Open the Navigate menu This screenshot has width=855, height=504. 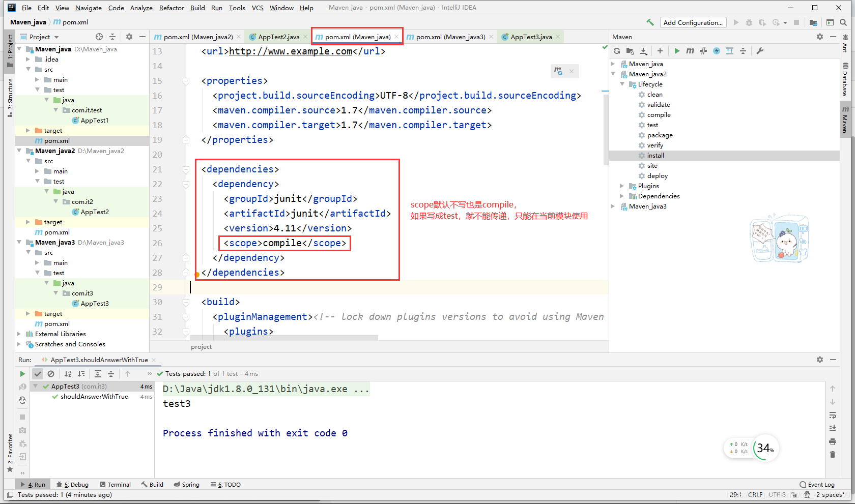pos(89,8)
